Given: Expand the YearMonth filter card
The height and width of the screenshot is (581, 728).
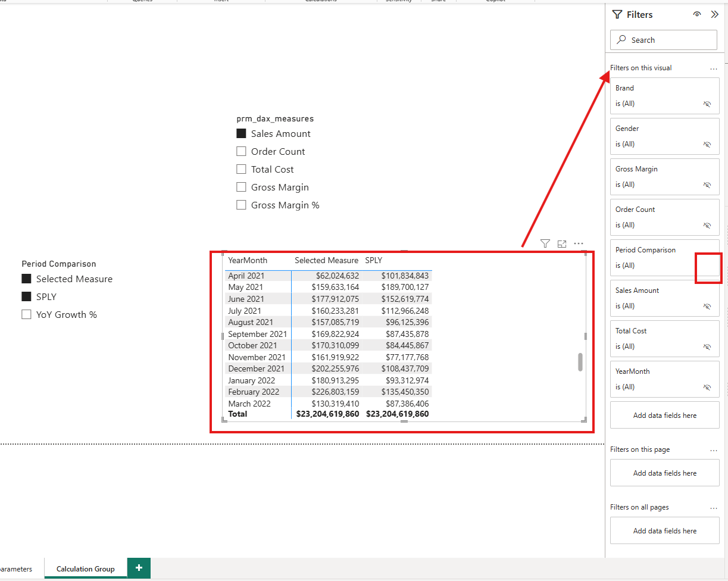Looking at the screenshot, I should pyautogui.click(x=665, y=379).
